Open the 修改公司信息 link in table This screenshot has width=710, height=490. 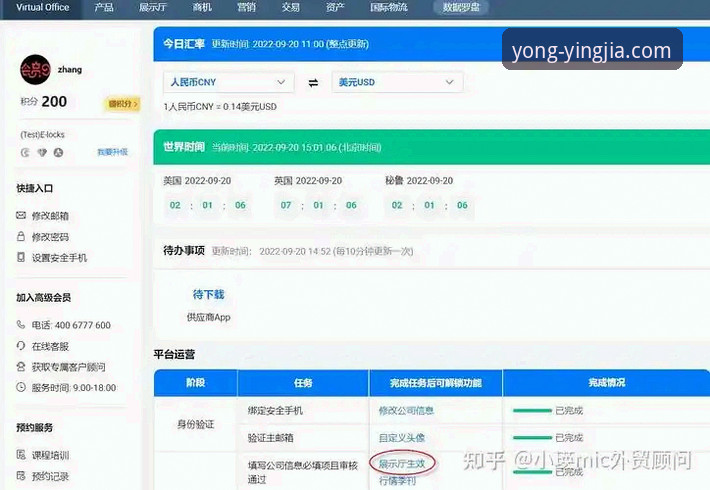(406, 411)
